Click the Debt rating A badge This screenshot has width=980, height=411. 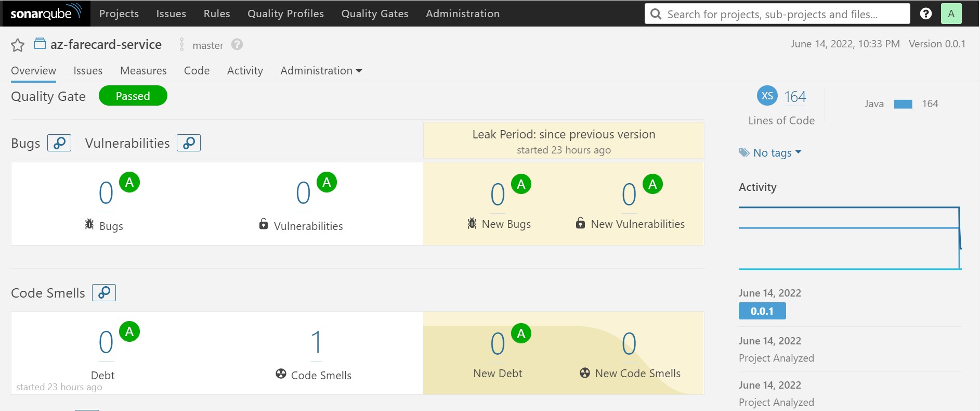[129, 331]
